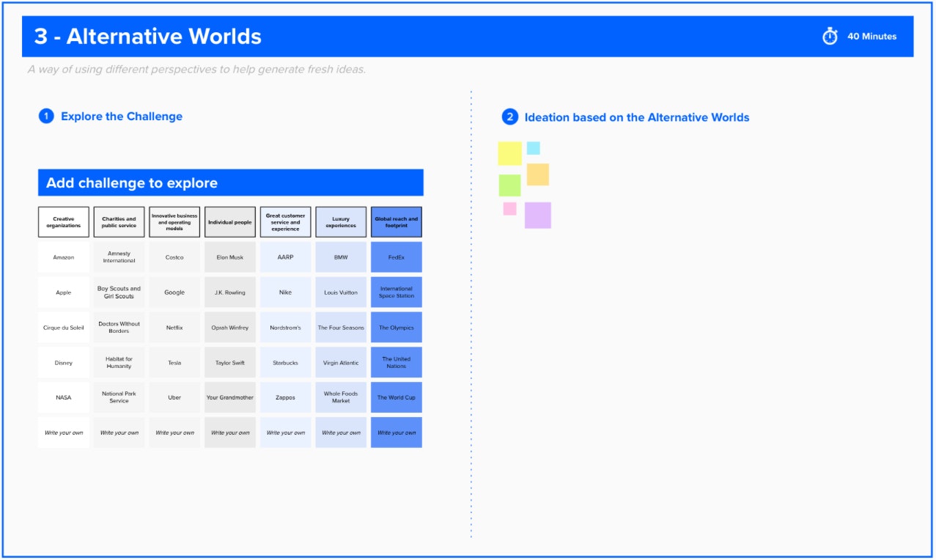This screenshot has height=560, width=936.
Task: Click the timer stopwatch icon
Action: [x=830, y=37]
